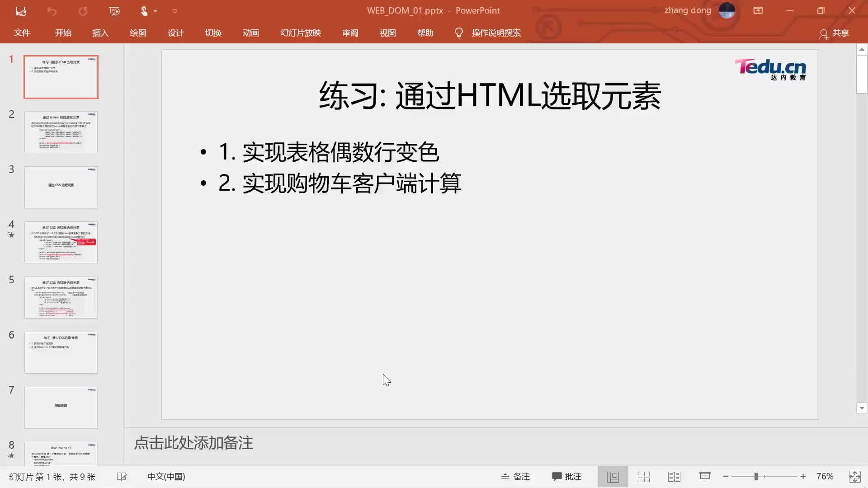Click notes area 点击此处添加备注

click(193, 443)
